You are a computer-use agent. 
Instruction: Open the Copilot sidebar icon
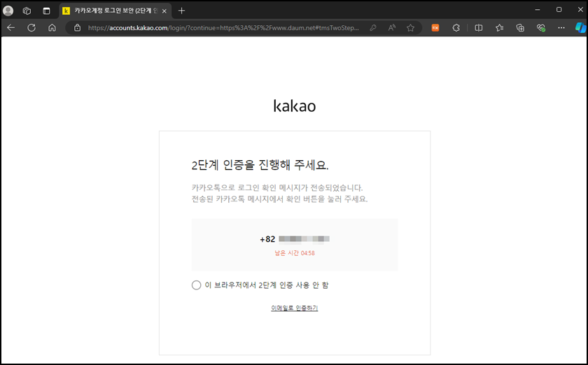coord(580,28)
